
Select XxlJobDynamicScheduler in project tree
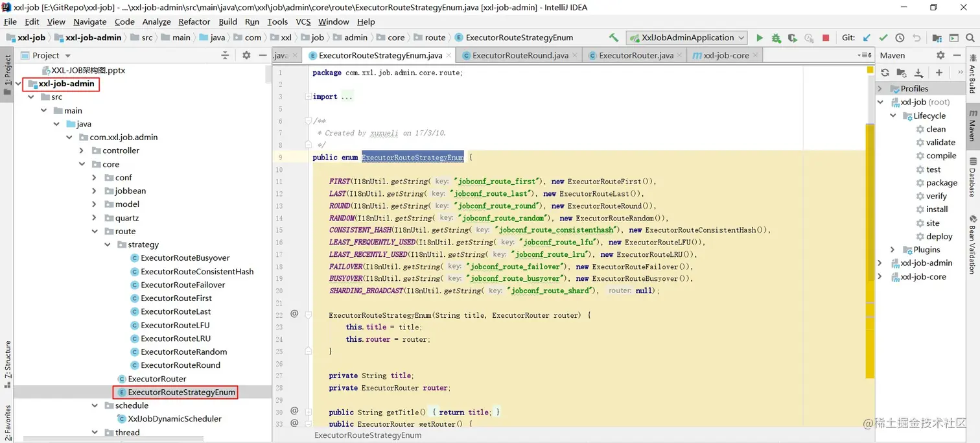coord(175,419)
